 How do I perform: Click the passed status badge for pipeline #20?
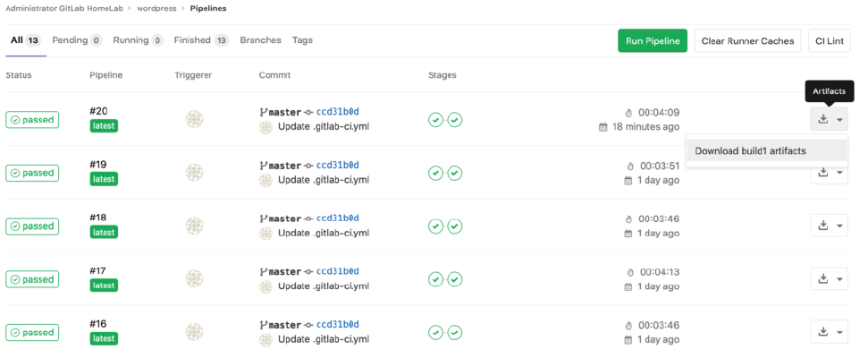pyautogui.click(x=32, y=120)
